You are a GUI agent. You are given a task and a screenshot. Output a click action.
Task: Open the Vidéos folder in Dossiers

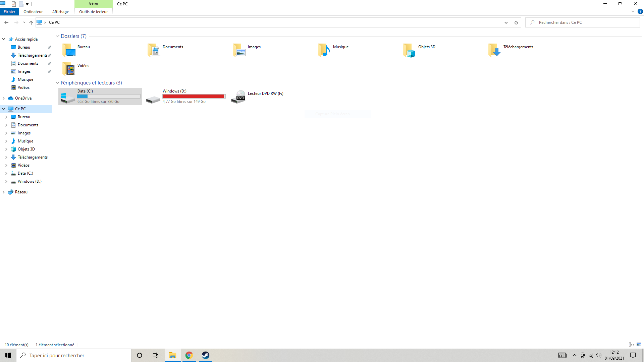tap(68, 69)
